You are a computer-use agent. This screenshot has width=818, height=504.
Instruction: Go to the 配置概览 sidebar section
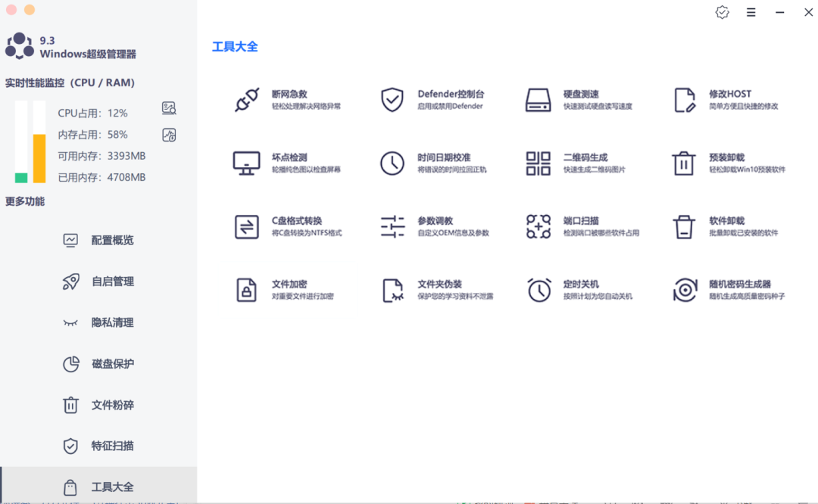click(x=98, y=240)
